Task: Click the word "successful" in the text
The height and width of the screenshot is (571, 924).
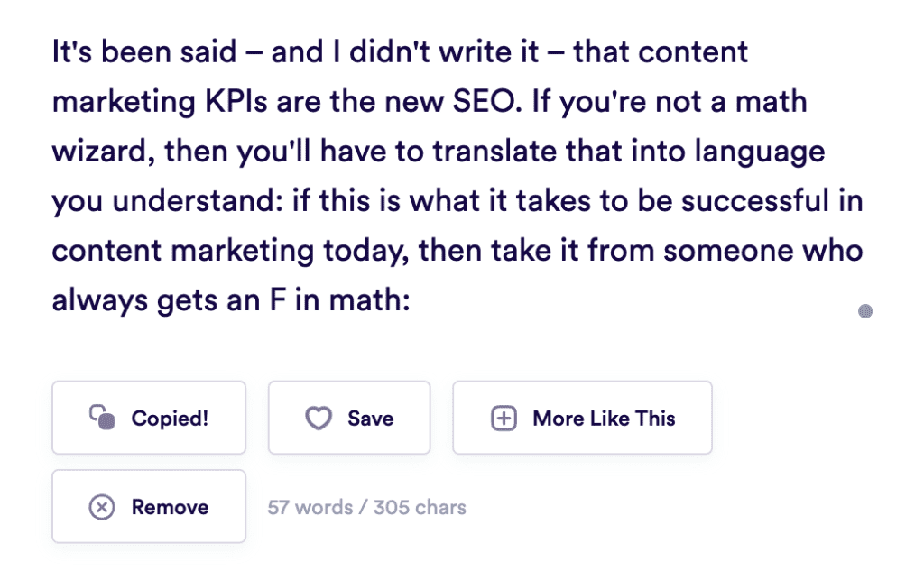Action: (x=760, y=200)
